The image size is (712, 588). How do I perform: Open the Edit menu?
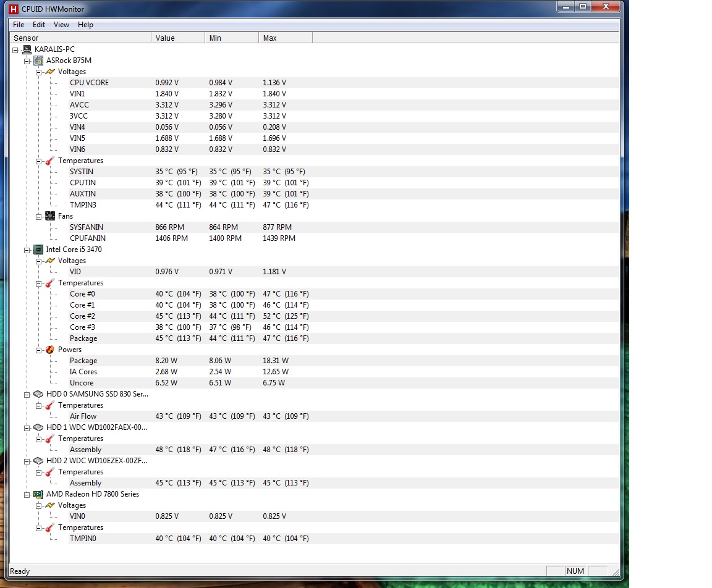click(38, 25)
